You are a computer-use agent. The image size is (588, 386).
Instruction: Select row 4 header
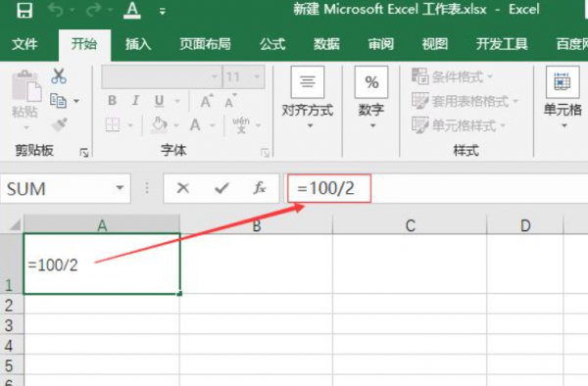pyautogui.click(x=11, y=345)
